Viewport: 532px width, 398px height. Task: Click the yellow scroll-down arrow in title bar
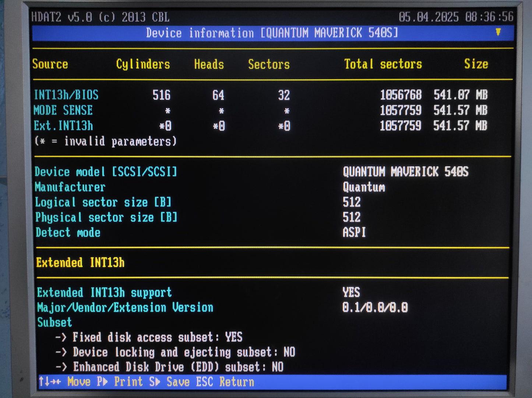click(498, 32)
